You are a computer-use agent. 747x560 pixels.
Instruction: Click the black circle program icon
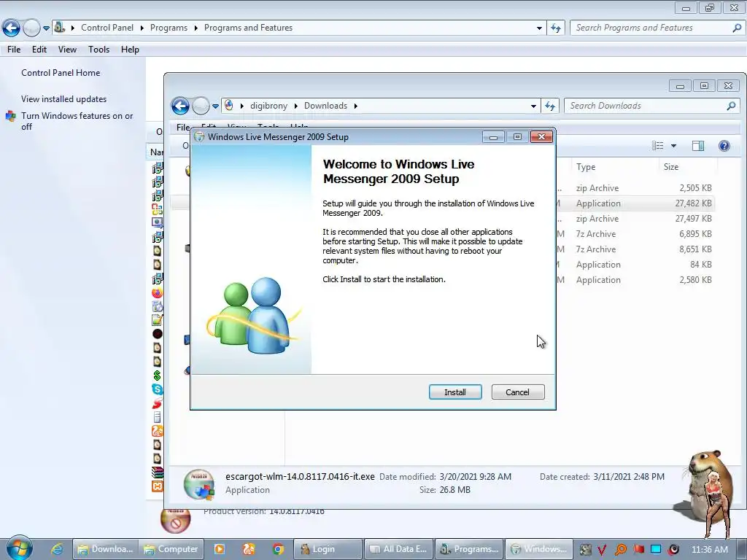[x=158, y=334]
